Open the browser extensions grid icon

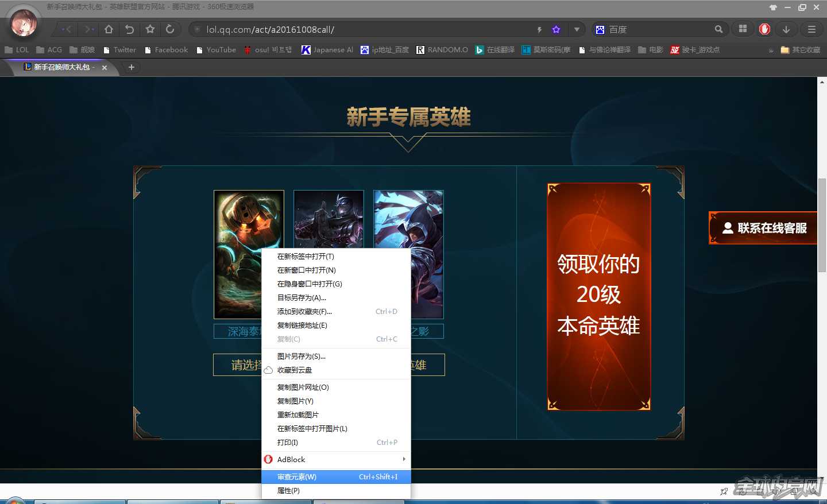tap(742, 29)
